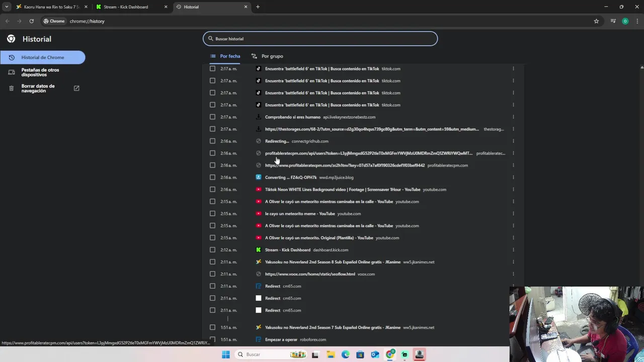Open actions menu for history entry Stream - Kick Dashboard

pyautogui.click(x=513, y=250)
